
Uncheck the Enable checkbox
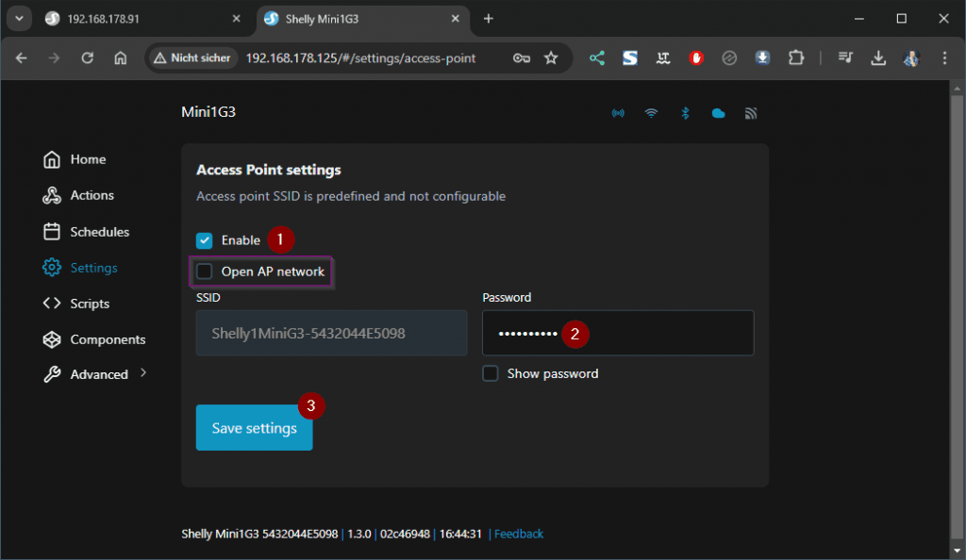coord(205,240)
